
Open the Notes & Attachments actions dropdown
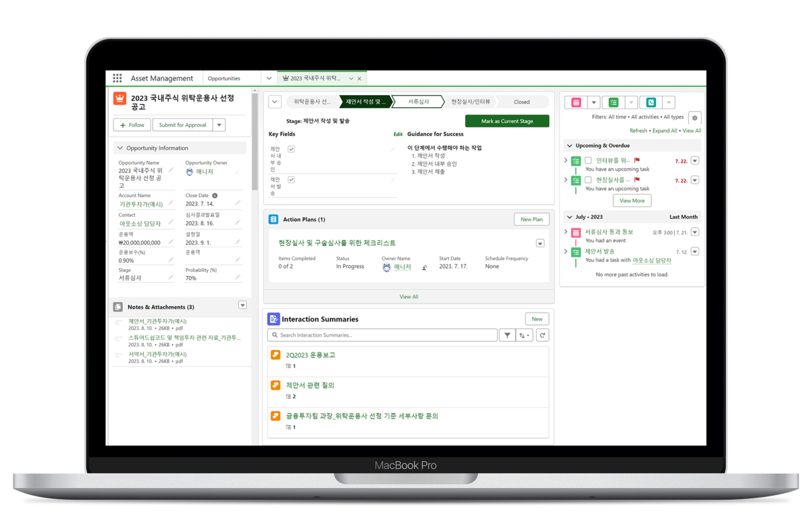click(x=242, y=306)
